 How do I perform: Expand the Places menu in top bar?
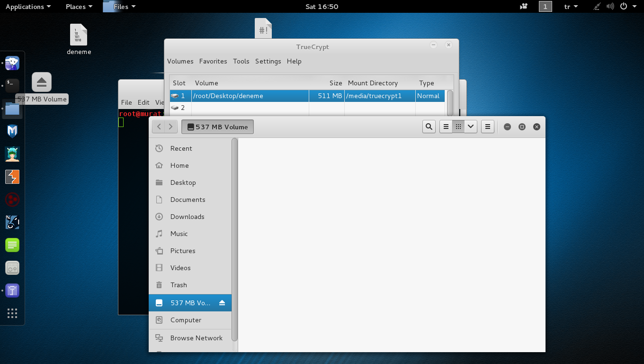click(79, 7)
